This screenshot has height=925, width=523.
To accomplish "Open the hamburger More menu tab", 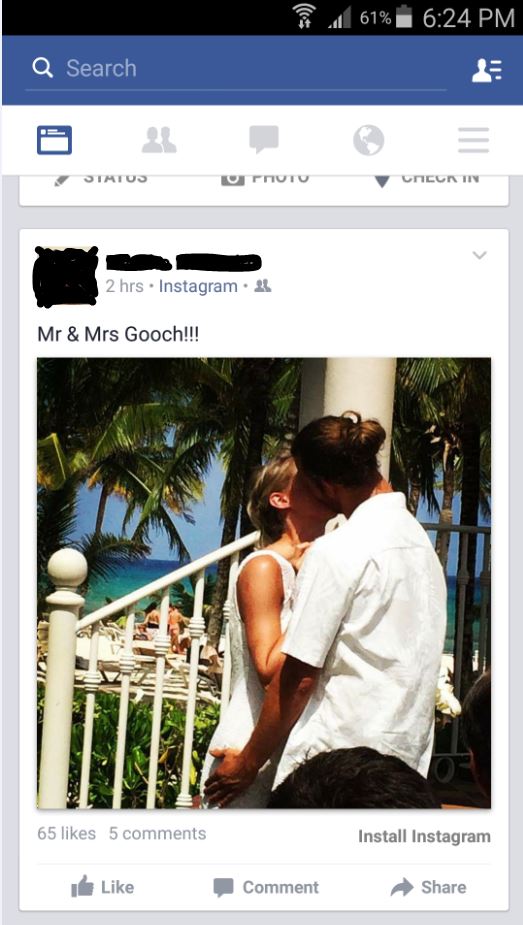I will tap(473, 140).
